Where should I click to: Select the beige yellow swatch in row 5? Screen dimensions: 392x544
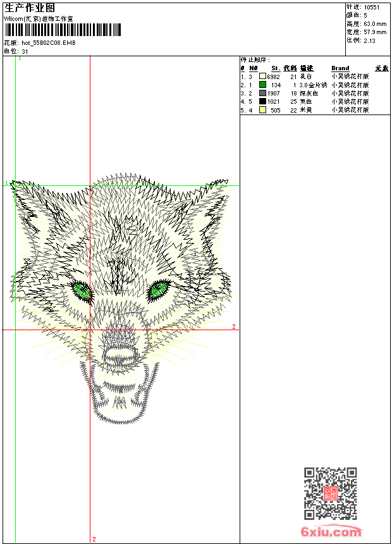[262, 110]
